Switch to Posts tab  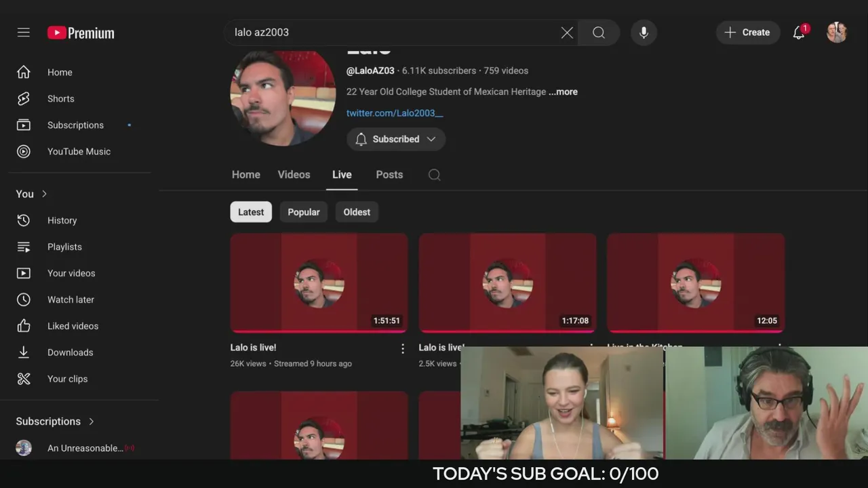click(389, 175)
